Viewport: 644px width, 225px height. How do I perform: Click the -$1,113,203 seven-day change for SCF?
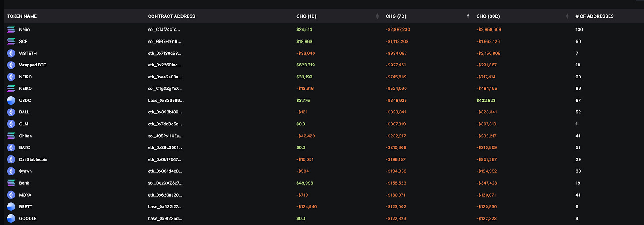397,41
